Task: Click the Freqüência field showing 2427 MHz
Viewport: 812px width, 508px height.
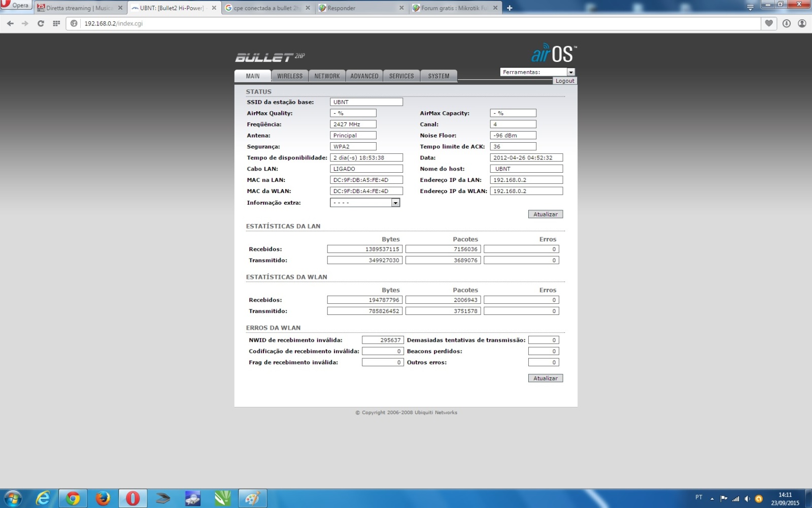Action: click(x=353, y=124)
